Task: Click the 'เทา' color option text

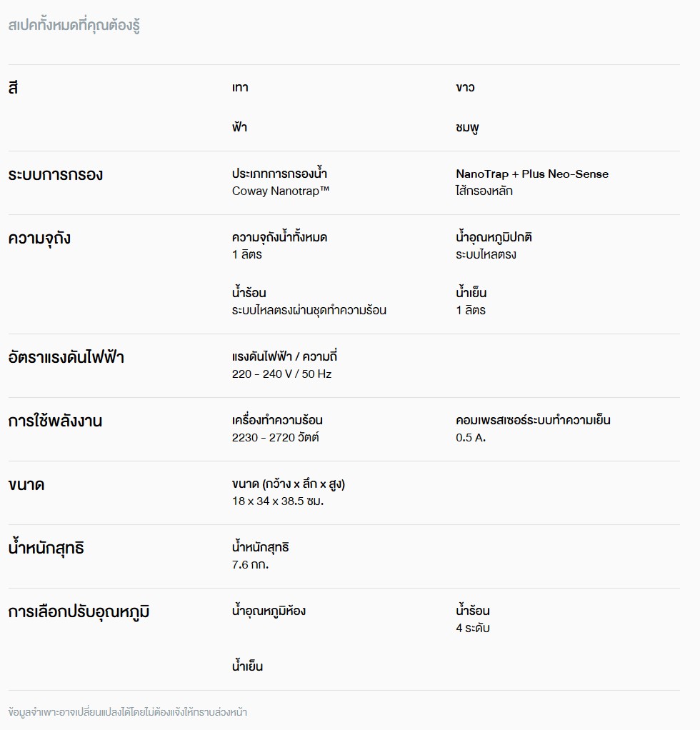Action: tap(240, 88)
